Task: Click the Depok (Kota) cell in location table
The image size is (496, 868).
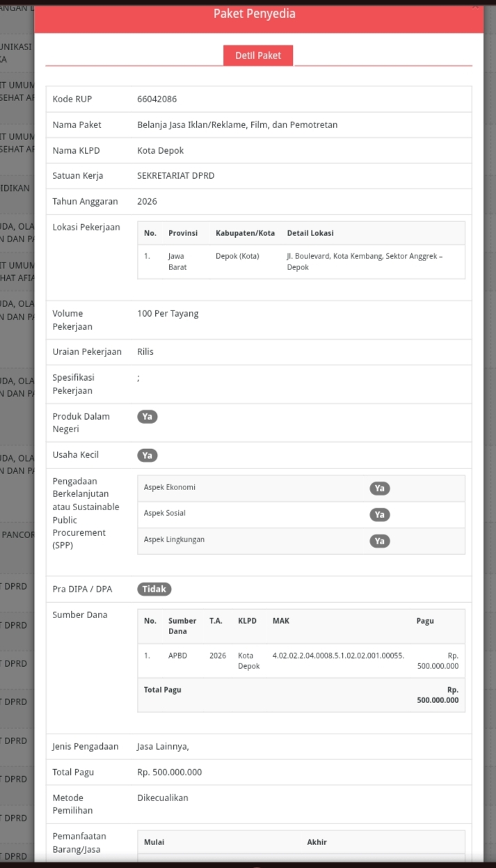Action: click(237, 256)
